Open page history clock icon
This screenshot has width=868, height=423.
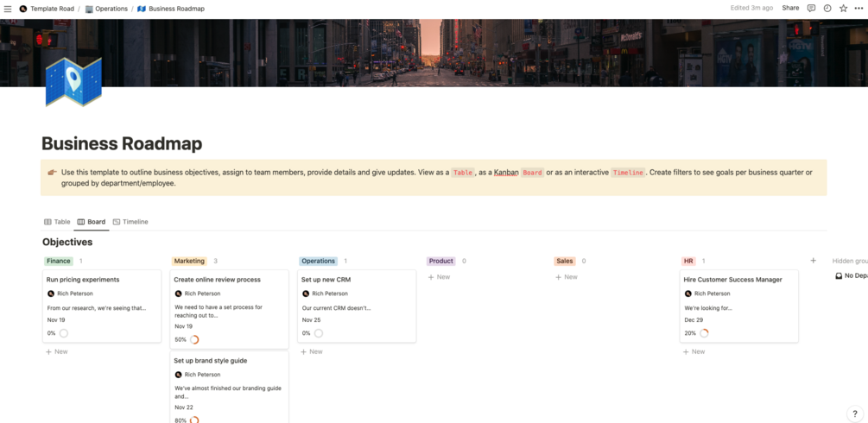(x=827, y=9)
